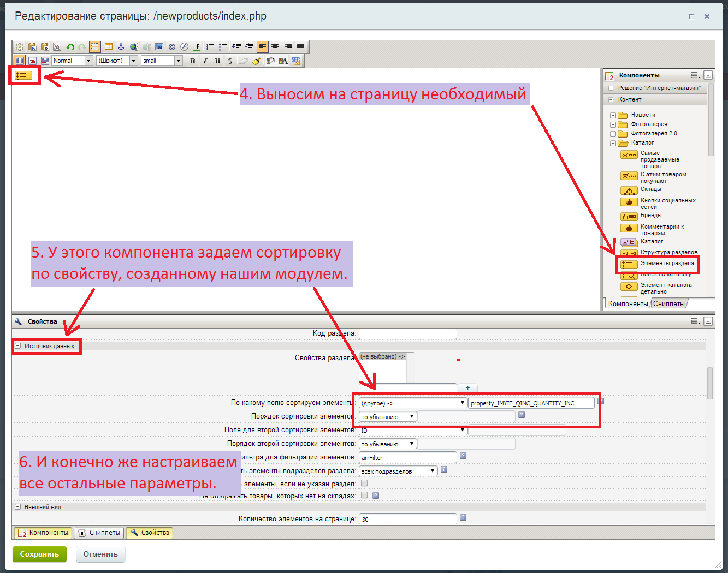Open the sort field dropdown showing "(другое) ->"
The image size is (728, 573).
tap(412, 403)
